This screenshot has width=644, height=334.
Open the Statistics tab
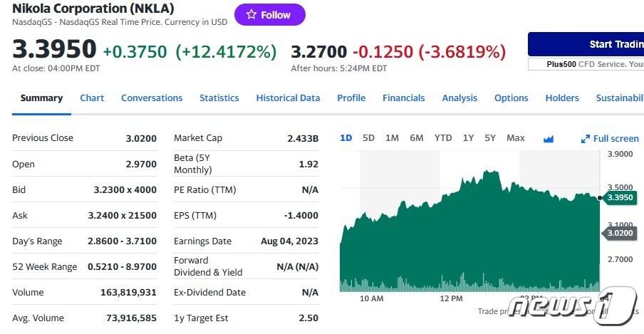click(219, 98)
